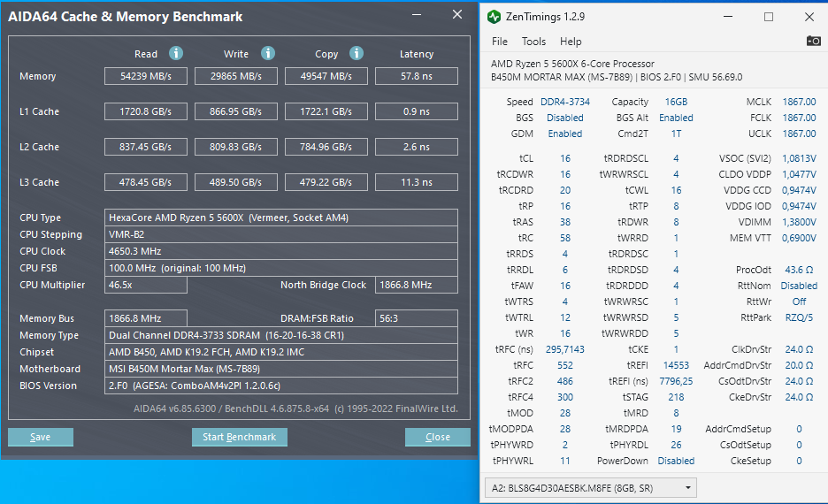Image resolution: width=828 pixels, height=504 pixels.
Task: Open the File menu in ZenTimings
Action: coord(500,42)
